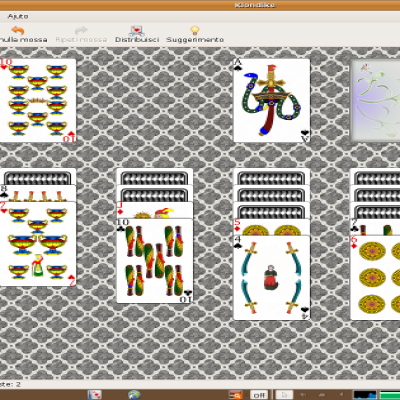This screenshot has height=400, width=400.
Task: Click the orange search icon in the taskbar
Action: click(x=235, y=395)
